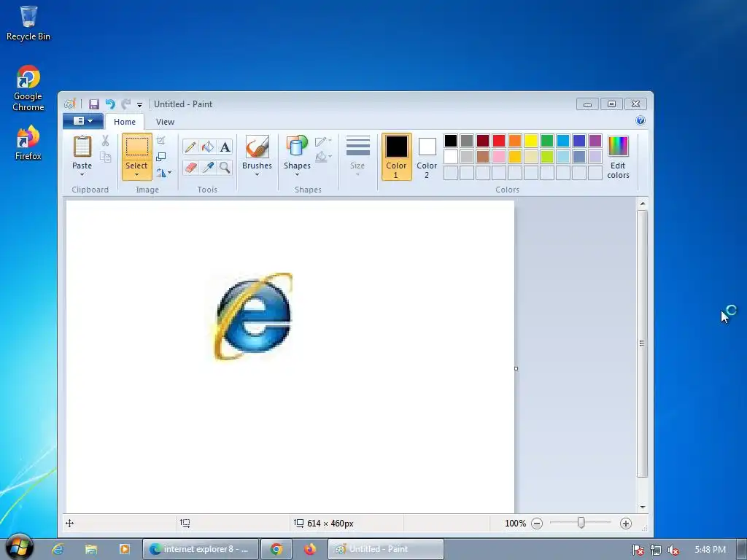Click the Copy icon in Clipboard group
This screenshot has height=560, width=747.
coord(105,157)
